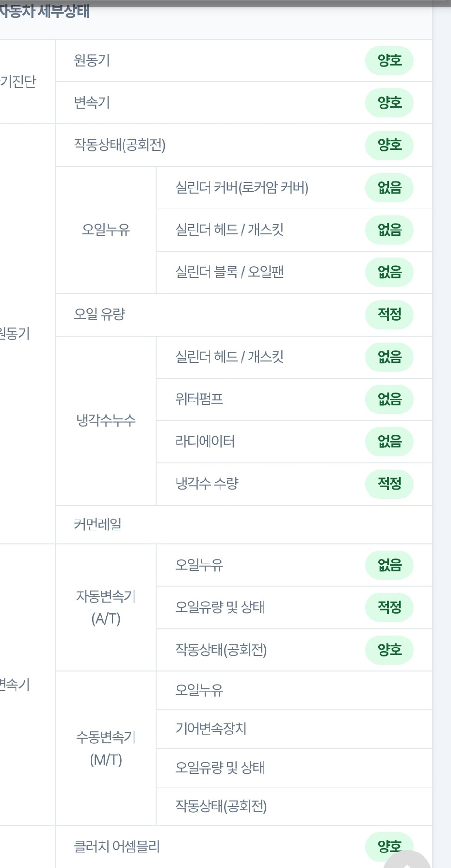Click the 양호 badge for 변속기 diagnosis
The height and width of the screenshot is (868, 451).
point(389,103)
